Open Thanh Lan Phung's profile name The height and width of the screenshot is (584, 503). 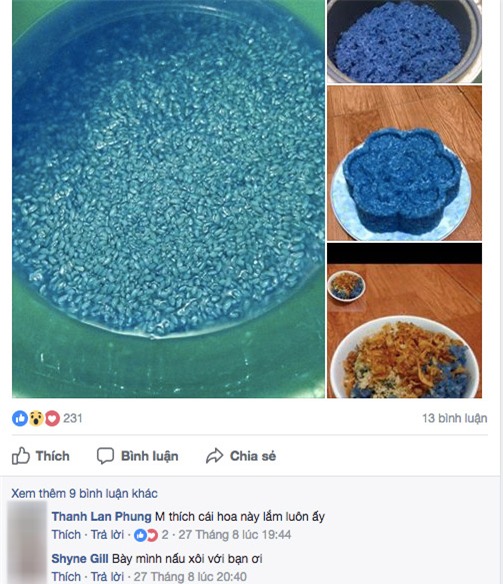pyautogui.click(x=101, y=517)
